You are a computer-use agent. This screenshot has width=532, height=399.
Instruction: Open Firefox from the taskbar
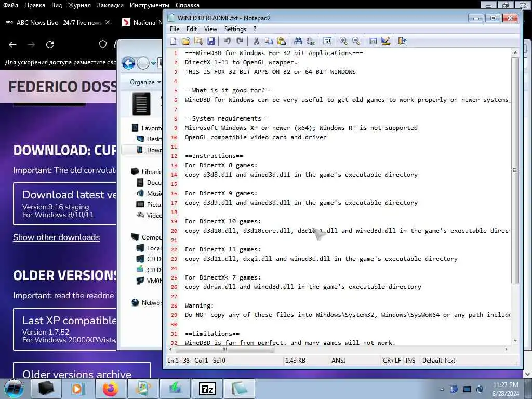[x=111, y=389]
